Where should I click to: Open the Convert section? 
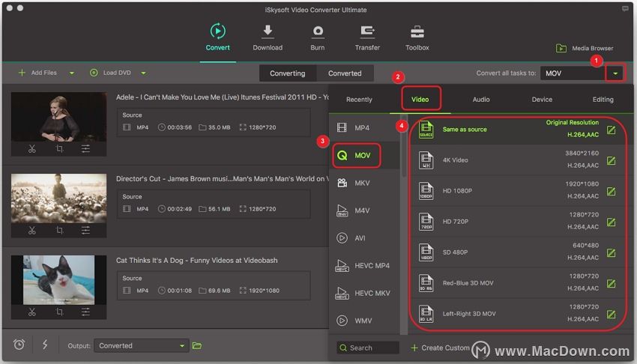(218, 37)
